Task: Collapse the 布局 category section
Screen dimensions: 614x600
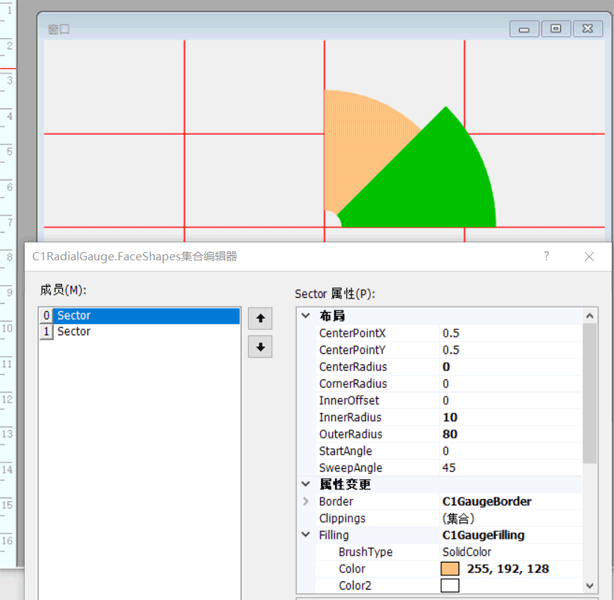Action: click(306, 316)
